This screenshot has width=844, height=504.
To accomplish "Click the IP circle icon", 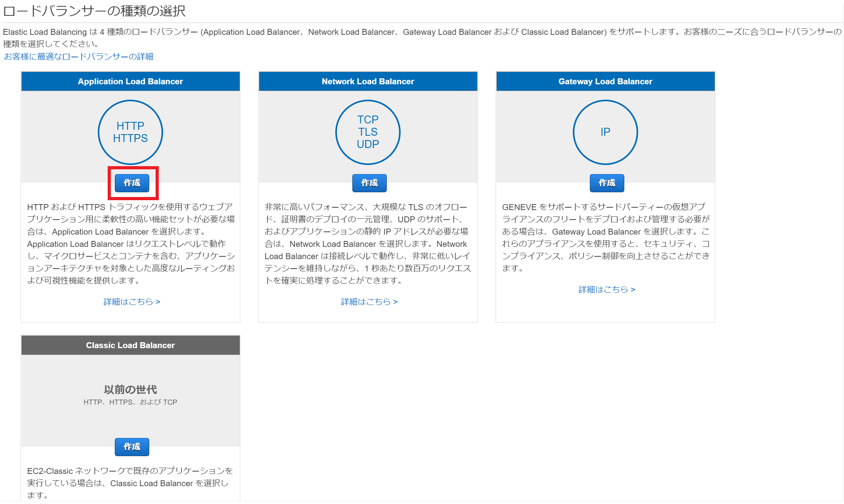I will (605, 132).
